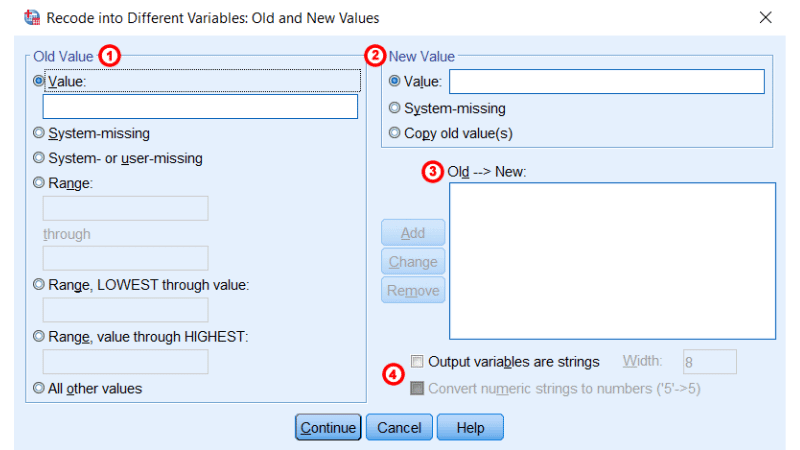The width and height of the screenshot is (800, 450).
Task: Select Range, value through HIGHEST option
Action: pos(39,336)
